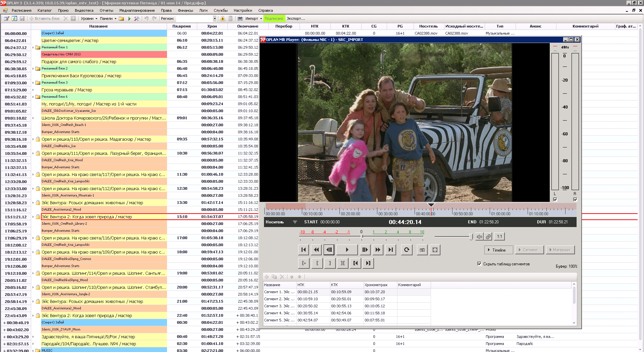Open the Импорт dropdown arrow
This screenshot has height=352, width=644.
coord(261,18)
